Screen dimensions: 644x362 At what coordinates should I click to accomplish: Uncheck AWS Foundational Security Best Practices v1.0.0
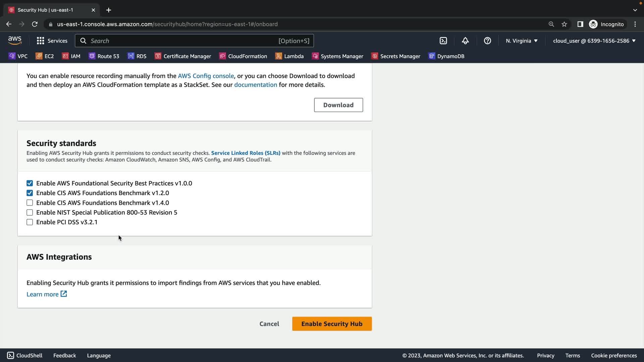[30, 183]
